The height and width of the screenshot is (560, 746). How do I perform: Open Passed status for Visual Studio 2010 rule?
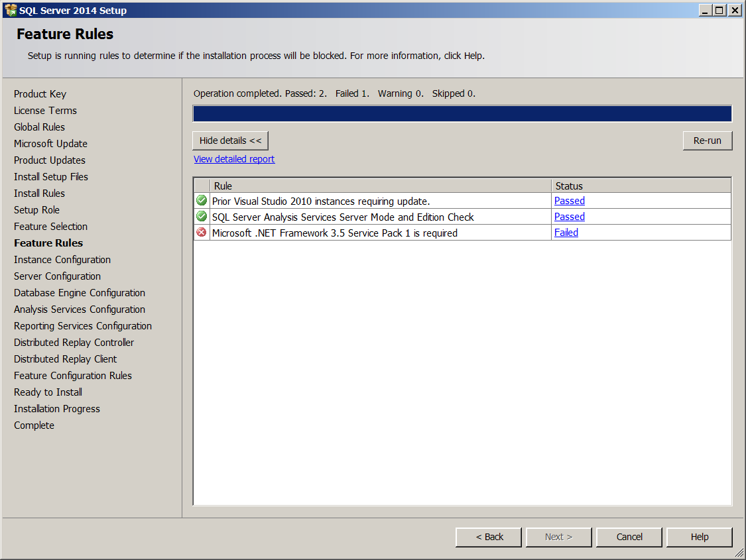point(570,201)
